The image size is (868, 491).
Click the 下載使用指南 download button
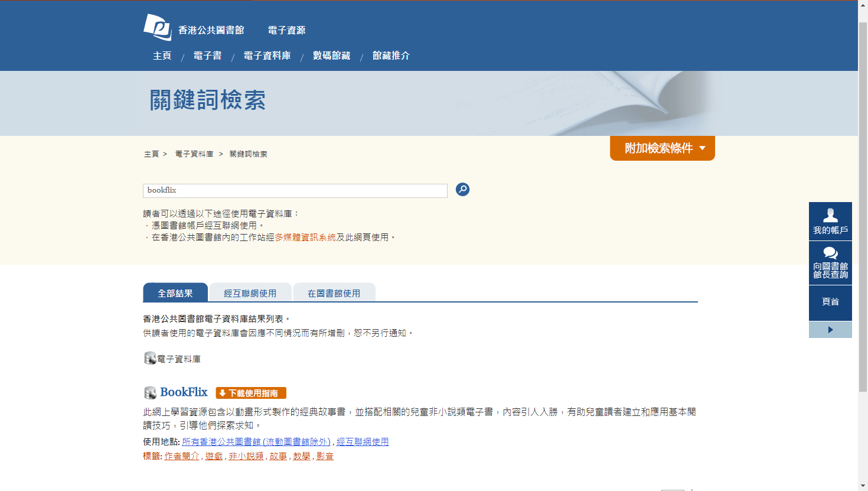click(x=251, y=393)
